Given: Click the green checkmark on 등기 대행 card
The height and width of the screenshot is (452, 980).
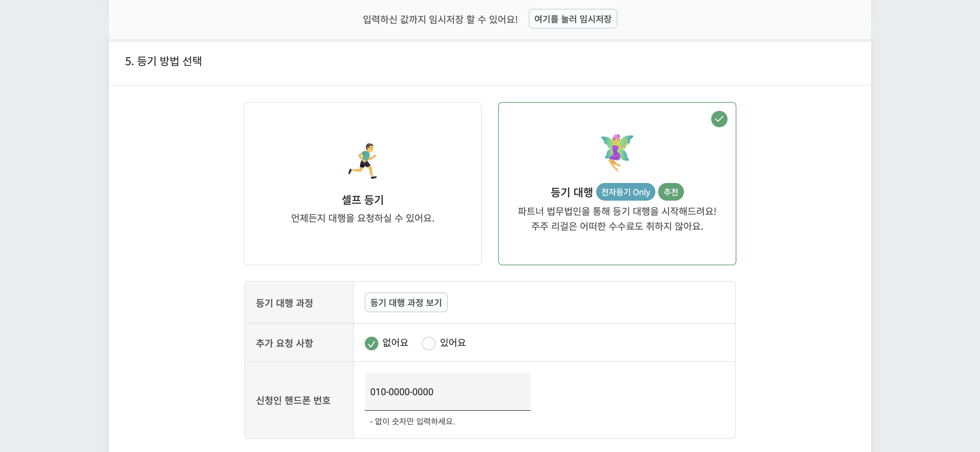Looking at the screenshot, I should 719,119.
